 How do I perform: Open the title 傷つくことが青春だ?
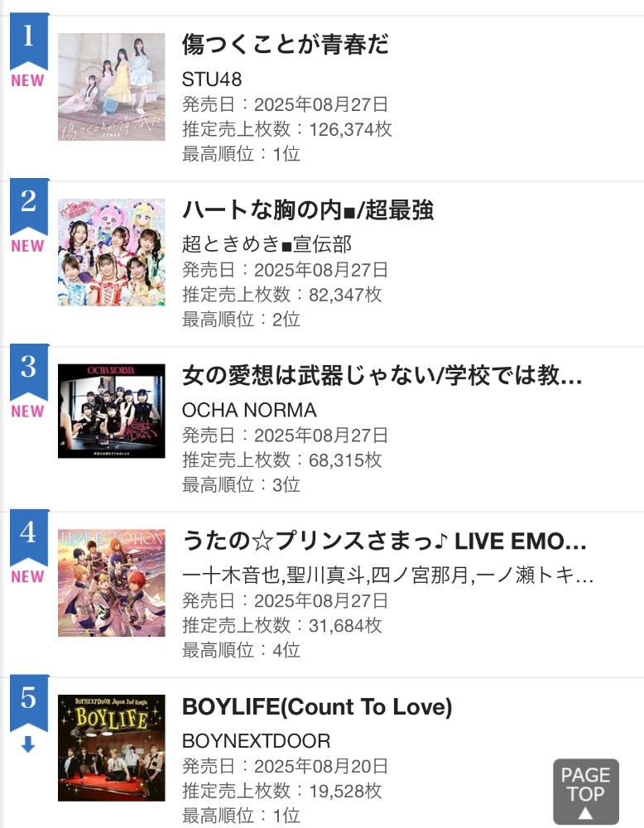286,45
